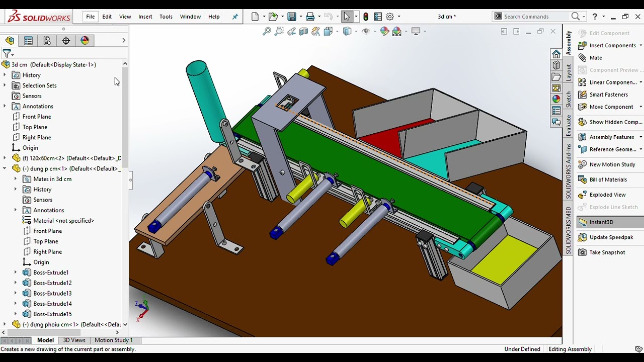Expand the top Annotations node

coord(5,106)
